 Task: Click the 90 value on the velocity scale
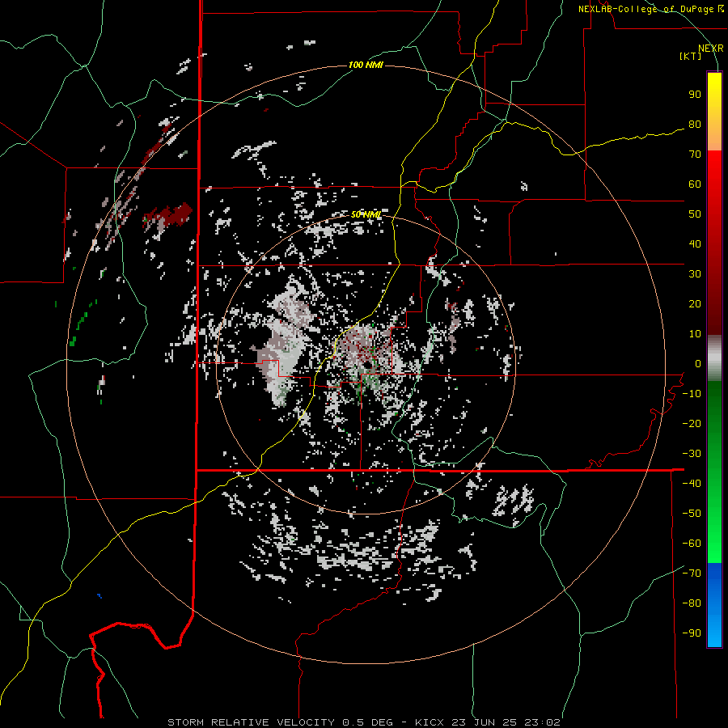click(x=695, y=95)
